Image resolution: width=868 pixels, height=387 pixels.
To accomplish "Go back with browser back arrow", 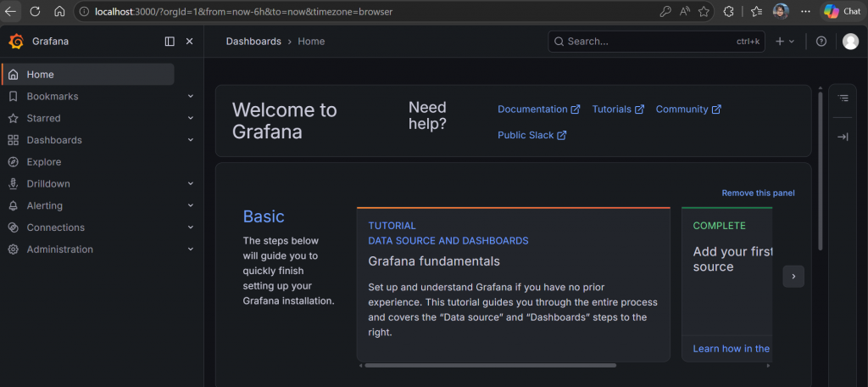I will [11, 11].
